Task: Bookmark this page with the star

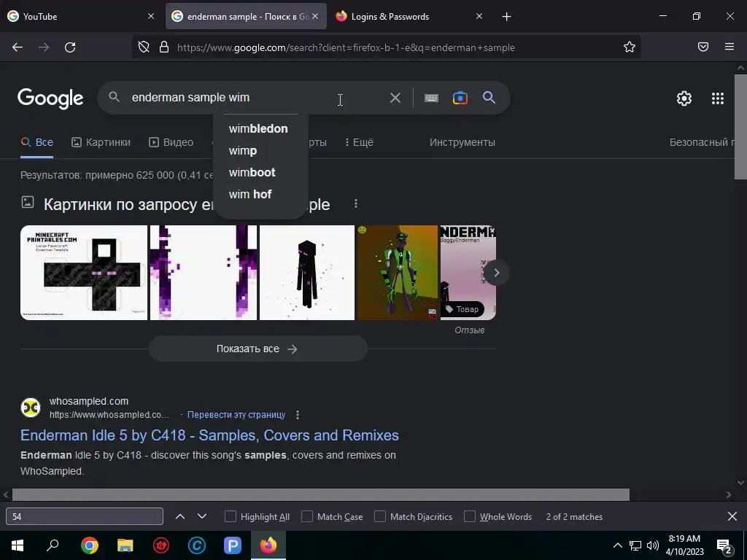Action: point(630,47)
